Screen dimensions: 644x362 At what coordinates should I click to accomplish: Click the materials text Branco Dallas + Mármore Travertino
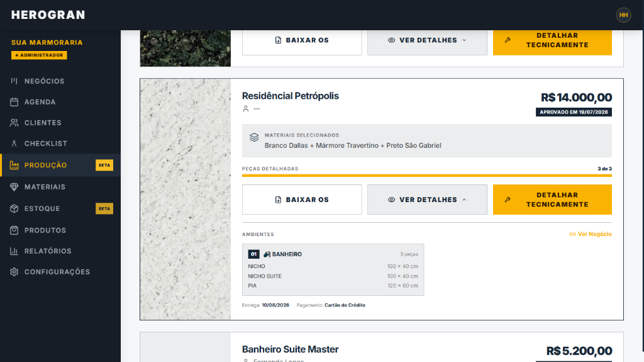tap(353, 145)
